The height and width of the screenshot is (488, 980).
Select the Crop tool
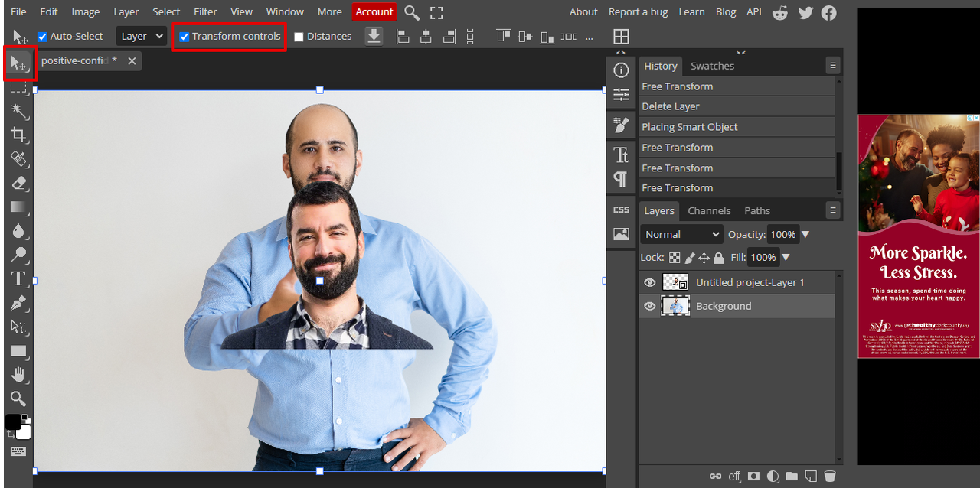point(19,135)
